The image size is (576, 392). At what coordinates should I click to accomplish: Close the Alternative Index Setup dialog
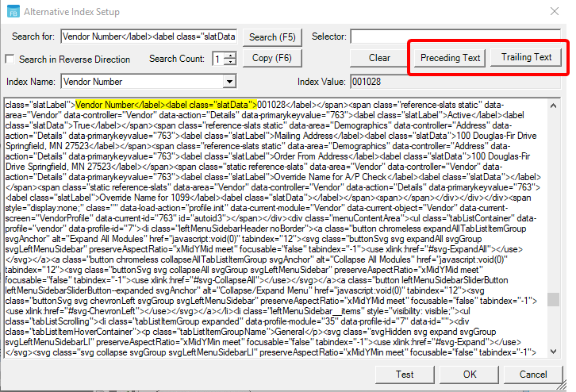(555, 11)
